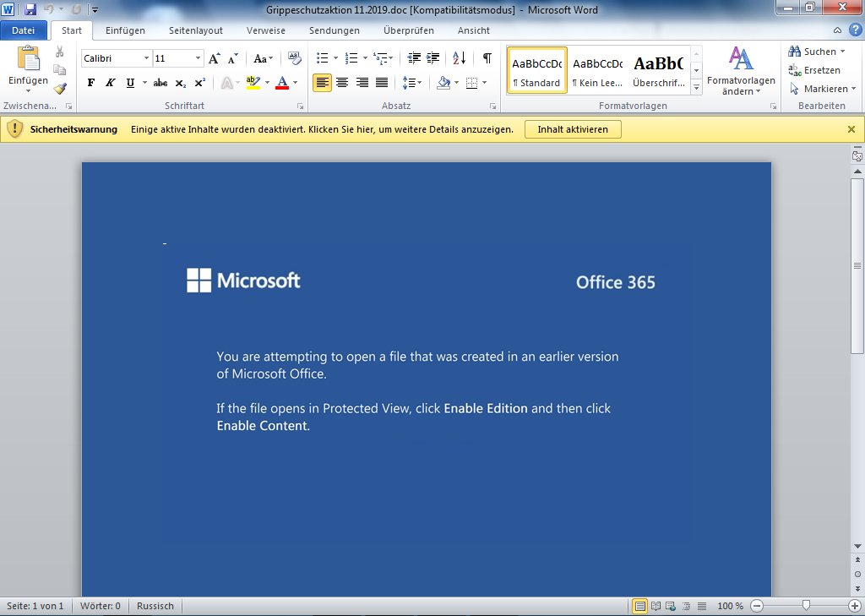Toggle print layout view in status bar
Viewport: 865px width, 616px height.
tap(639, 606)
